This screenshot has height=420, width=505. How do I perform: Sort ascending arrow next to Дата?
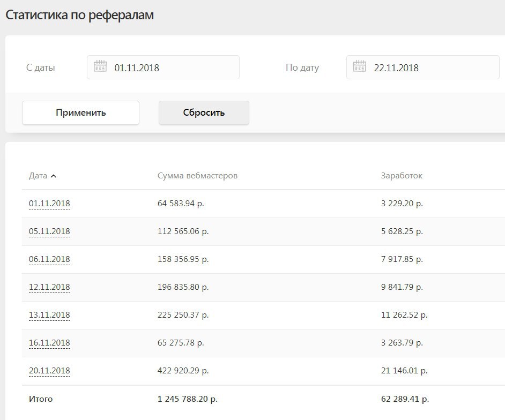pos(54,176)
